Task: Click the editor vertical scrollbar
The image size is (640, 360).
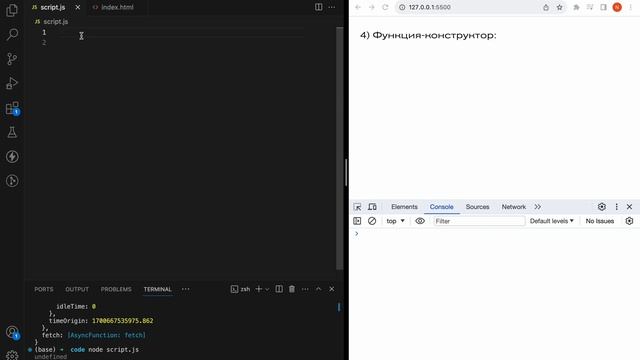Action: [340, 148]
